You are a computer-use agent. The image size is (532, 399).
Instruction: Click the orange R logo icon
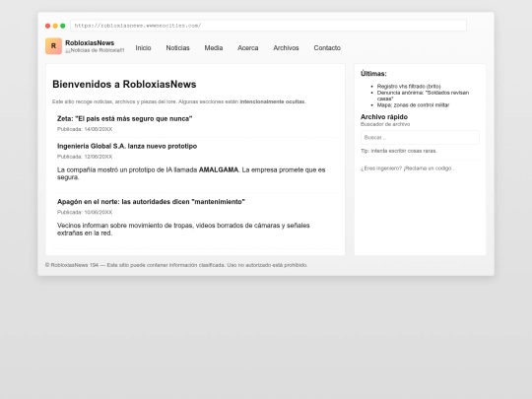coord(53,46)
